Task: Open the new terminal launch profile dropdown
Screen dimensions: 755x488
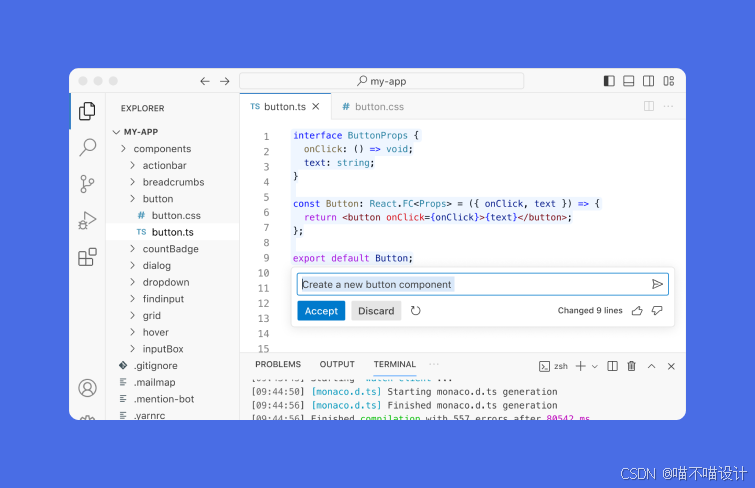Action: point(595,367)
